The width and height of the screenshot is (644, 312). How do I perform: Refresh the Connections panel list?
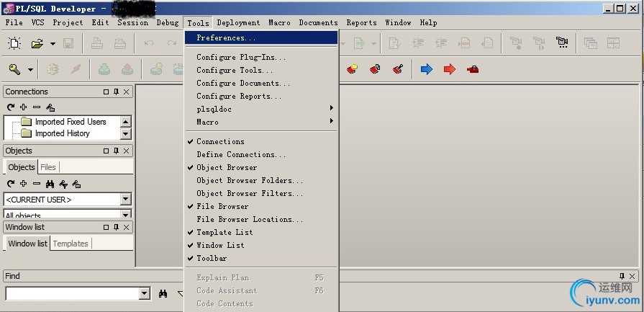[x=11, y=107]
